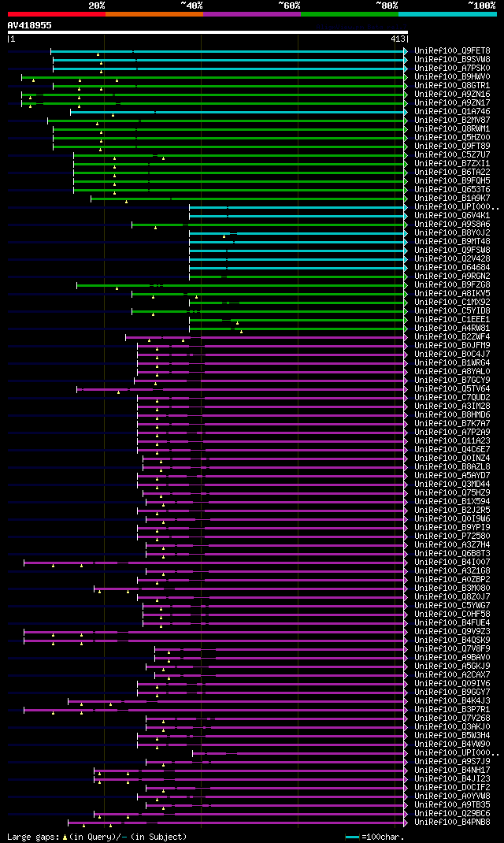
Task: Open UniRef100_B8Y0J2 hit
Action: click(452, 232)
